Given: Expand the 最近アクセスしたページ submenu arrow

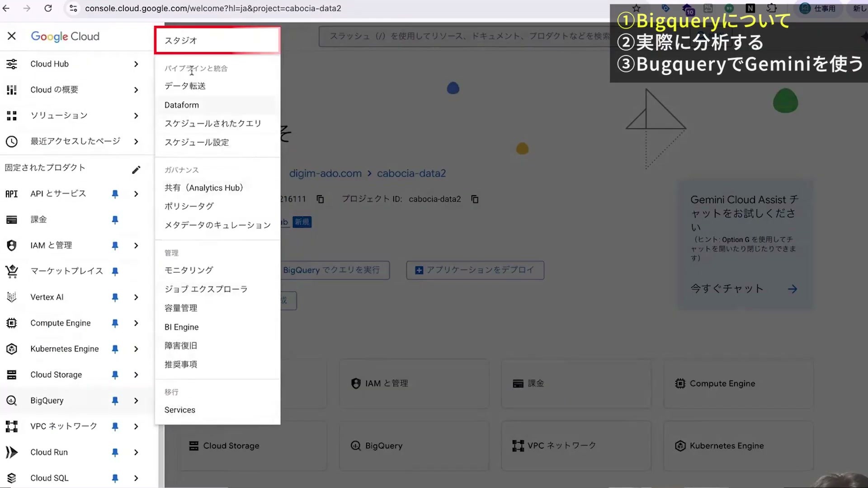Looking at the screenshot, I should click(x=136, y=141).
